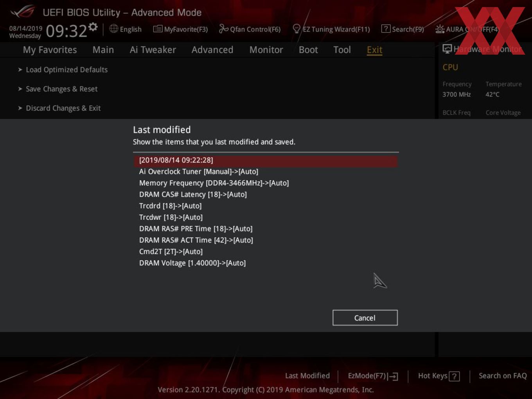Open MyFavorite(F3) list icon
532x399 pixels.
[158, 29]
